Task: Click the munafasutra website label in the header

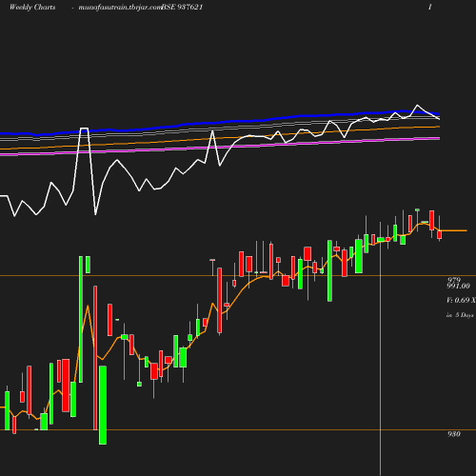Action: coord(120,8)
